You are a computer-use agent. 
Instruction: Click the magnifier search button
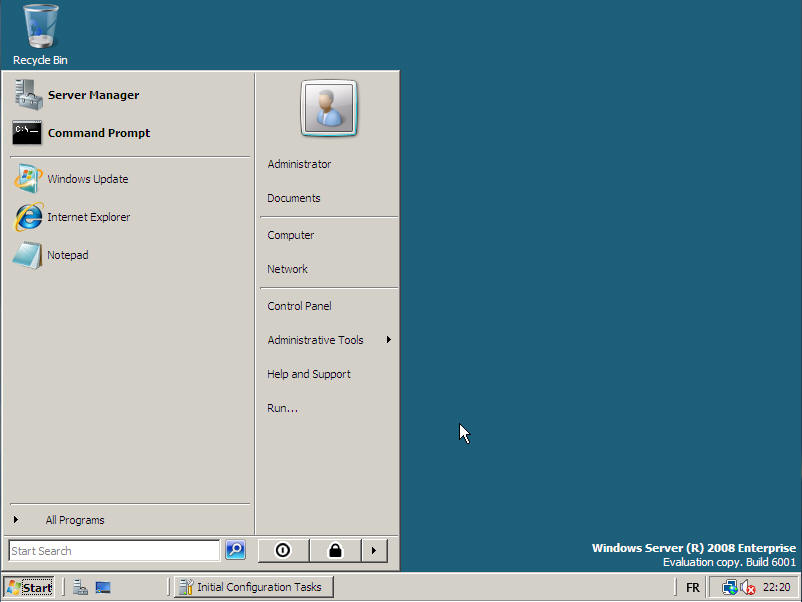coord(235,550)
